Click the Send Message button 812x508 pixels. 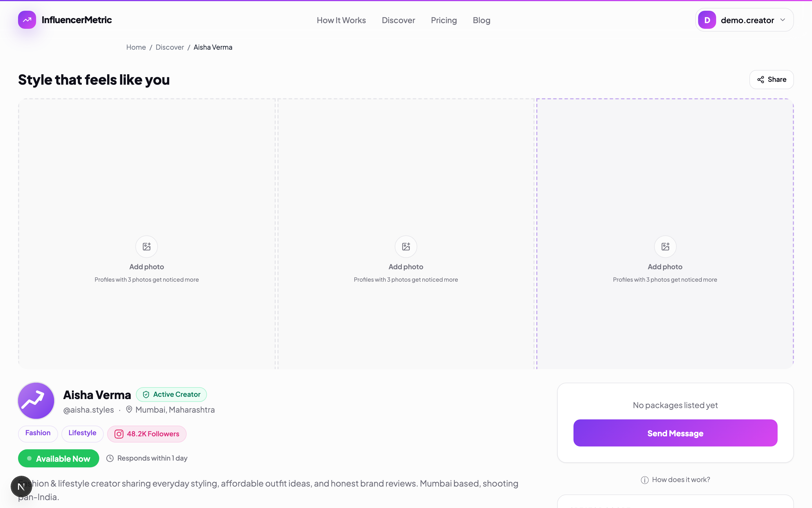tap(675, 433)
